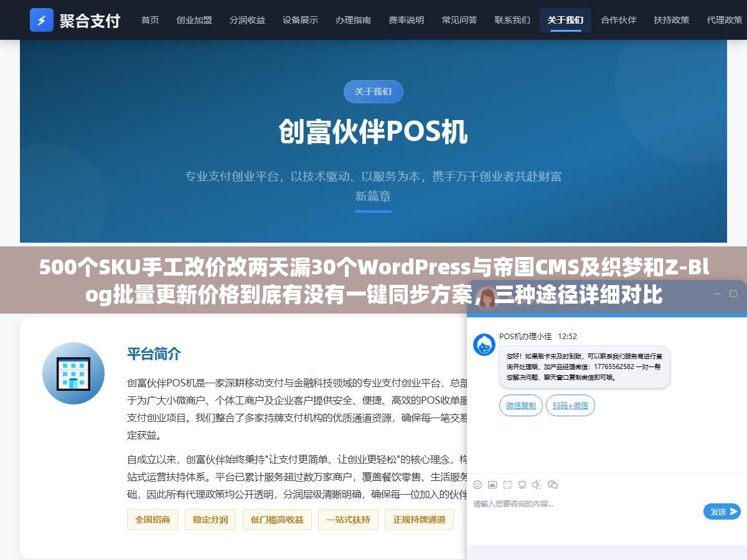The width and height of the screenshot is (747, 560).
Task: Click the 扫码+微信 button in chat
Action: click(571, 406)
